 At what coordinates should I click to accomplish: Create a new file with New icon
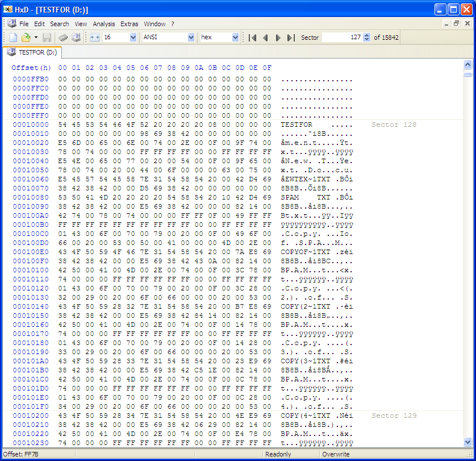(14, 38)
